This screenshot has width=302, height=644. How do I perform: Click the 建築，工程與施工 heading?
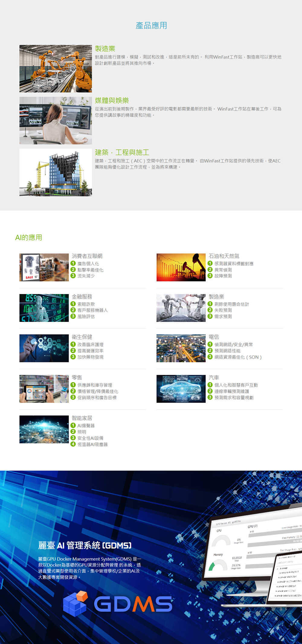click(x=122, y=152)
